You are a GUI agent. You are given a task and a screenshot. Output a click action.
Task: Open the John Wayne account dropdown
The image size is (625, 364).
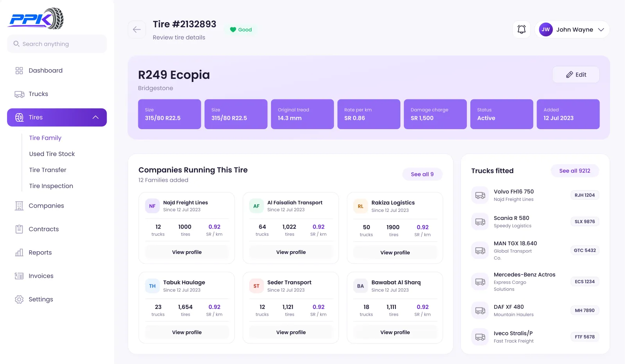[572, 30]
